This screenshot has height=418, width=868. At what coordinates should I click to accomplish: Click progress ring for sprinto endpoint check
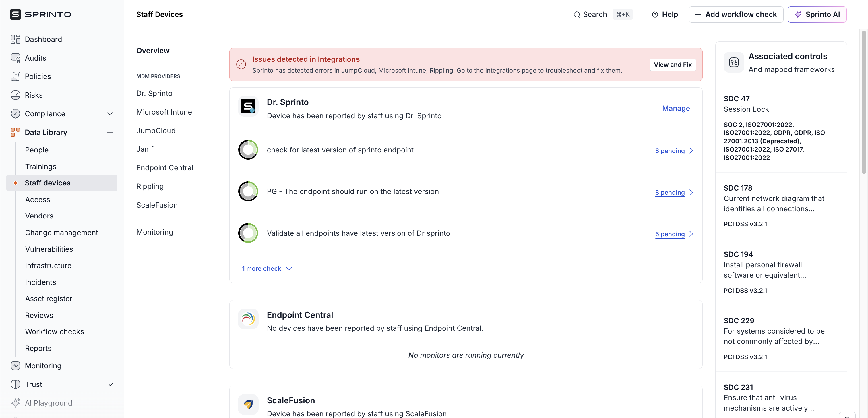pos(248,150)
